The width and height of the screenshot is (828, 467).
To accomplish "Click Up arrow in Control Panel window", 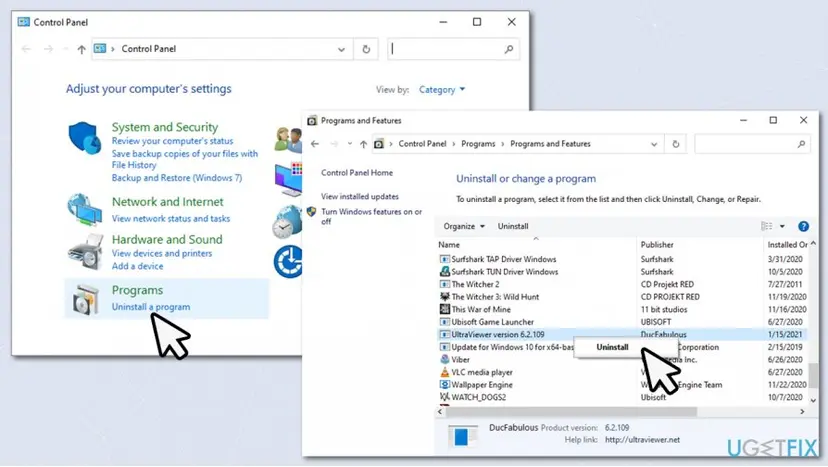I will tap(81, 49).
